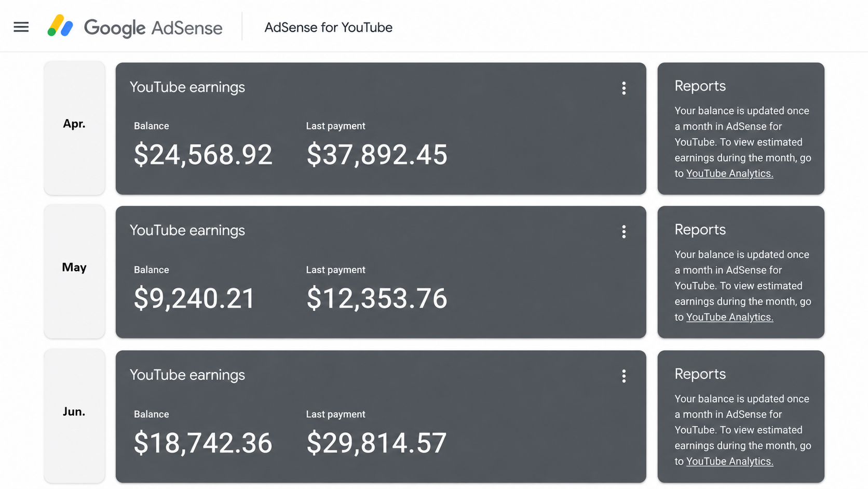Open the April earnings card three-dot menu
The image size is (868, 489).
pos(624,88)
